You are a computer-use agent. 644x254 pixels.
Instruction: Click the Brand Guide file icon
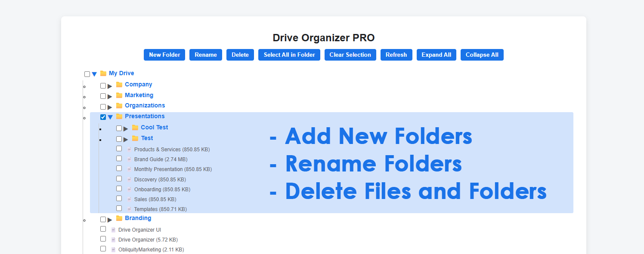[x=129, y=159]
